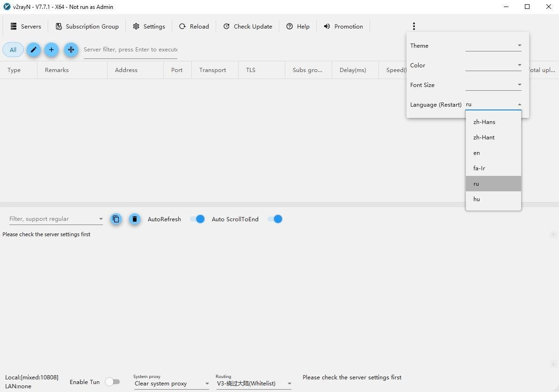Click the Check Update refresh icon
The image size is (559, 392).
pos(226,26)
